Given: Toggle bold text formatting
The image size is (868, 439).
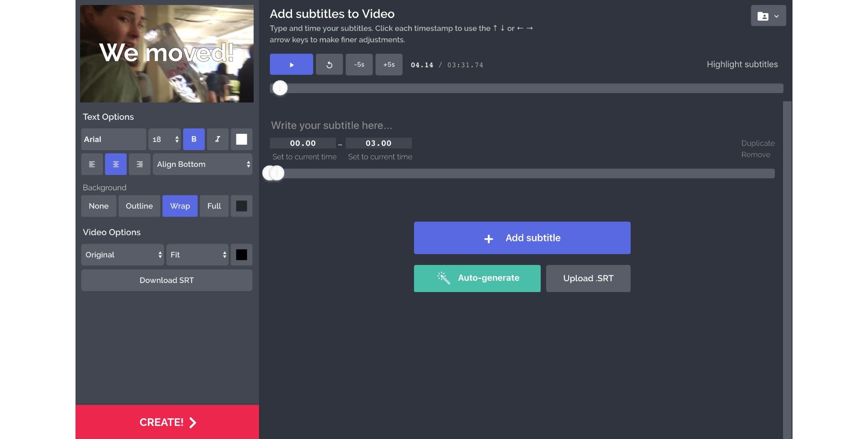Looking at the screenshot, I should point(193,139).
